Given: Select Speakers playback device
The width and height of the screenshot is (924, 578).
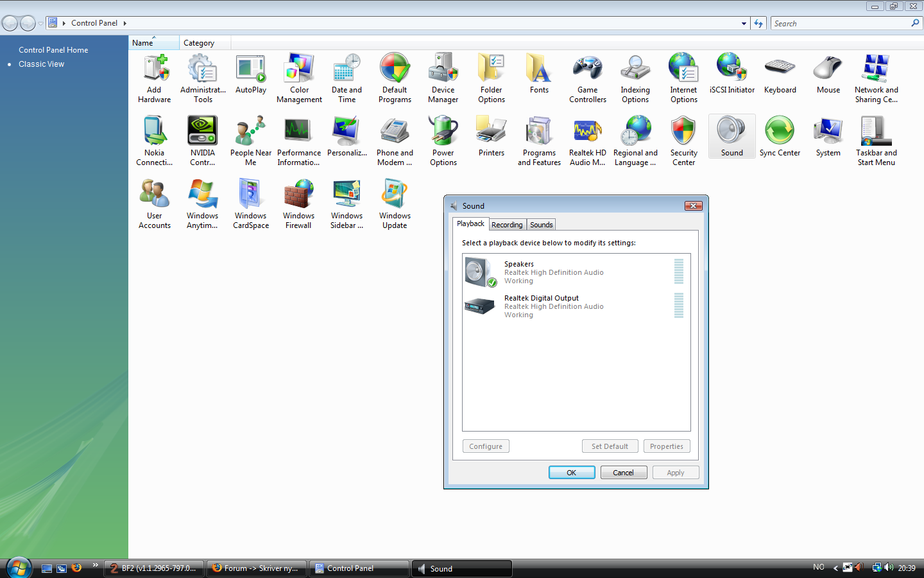Looking at the screenshot, I should pyautogui.click(x=576, y=272).
